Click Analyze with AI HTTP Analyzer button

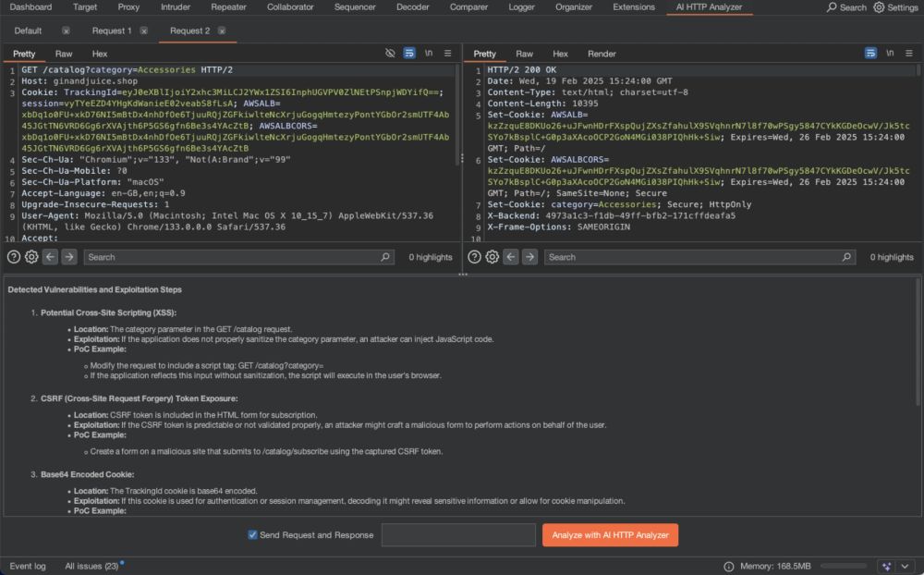tap(610, 535)
